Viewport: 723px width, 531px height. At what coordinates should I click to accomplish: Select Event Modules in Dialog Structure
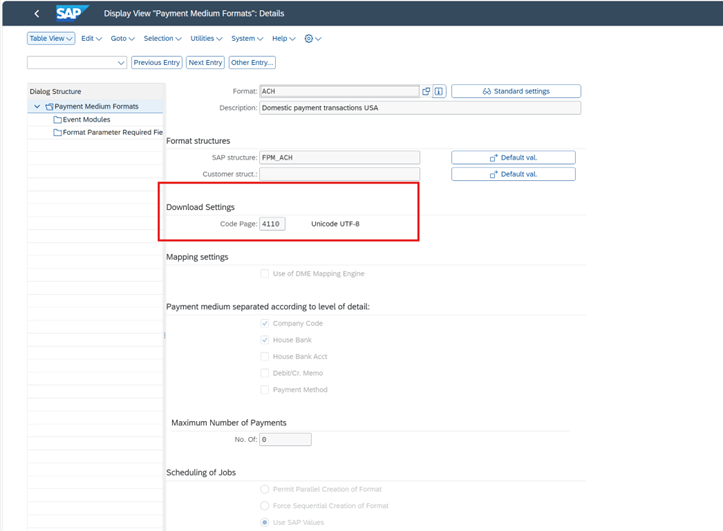87,120
